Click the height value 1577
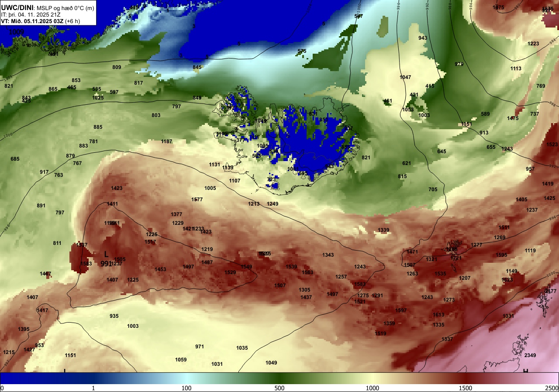This screenshot has width=559, height=392. coord(197,199)
